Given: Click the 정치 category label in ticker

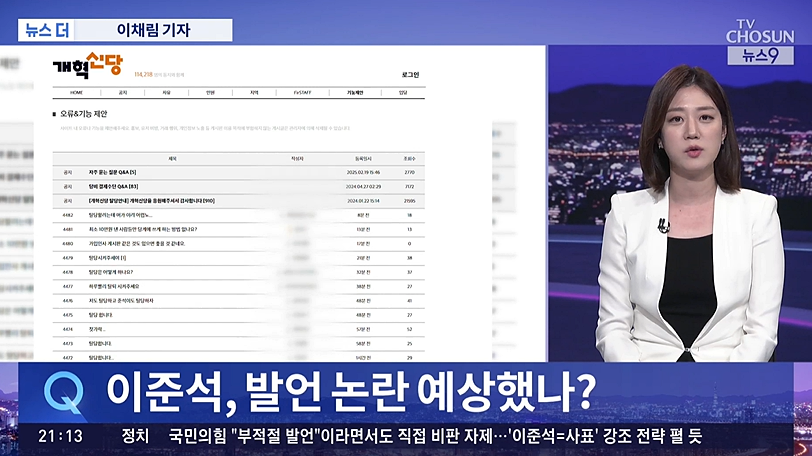Looking at the screenshot, I should [135, 436].
